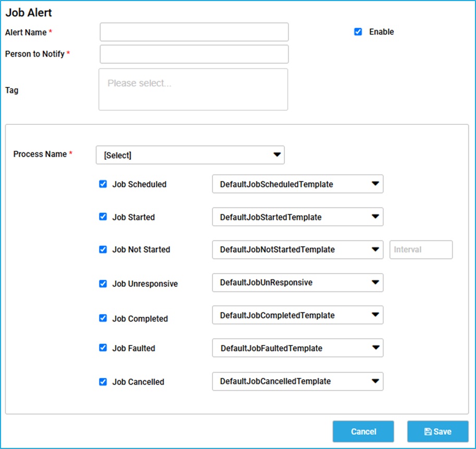Toggle the Job Scheduled checkbox
The height and width of the screenshot is (449, 476).
103,184
